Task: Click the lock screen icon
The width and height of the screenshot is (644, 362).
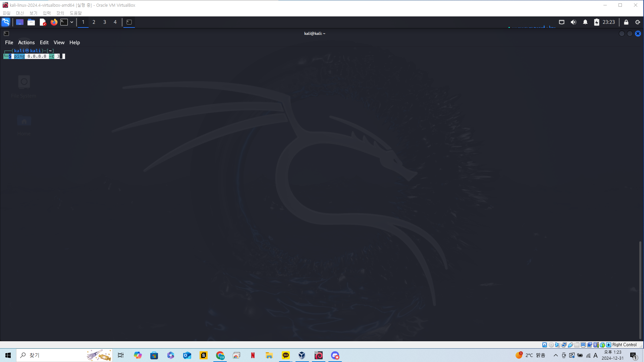Action: [626, 22]
